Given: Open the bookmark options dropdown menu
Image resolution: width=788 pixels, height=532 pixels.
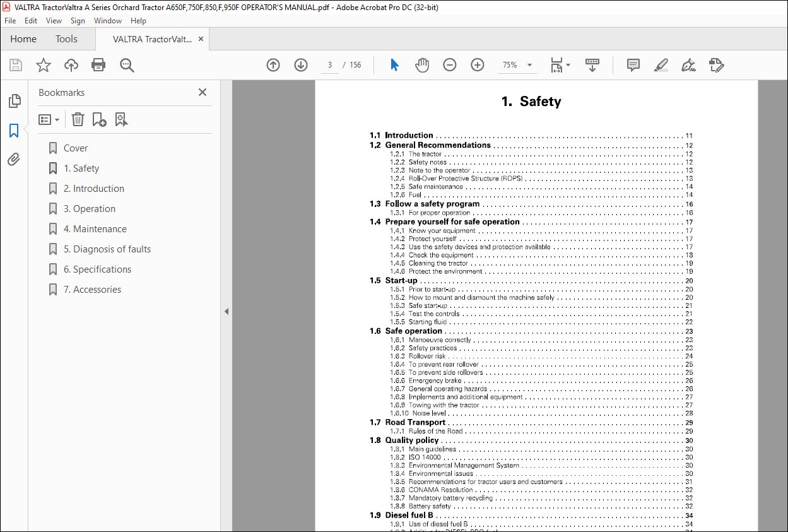Looking at the screenshot, I should pyautogui.click(x=49, y=119).
